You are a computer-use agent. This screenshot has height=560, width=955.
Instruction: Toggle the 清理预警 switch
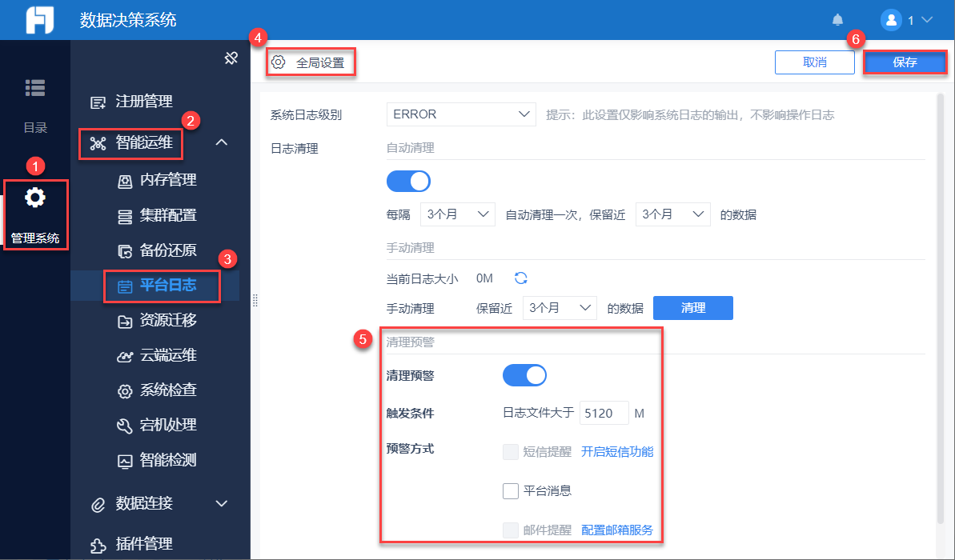click(524, 375)
